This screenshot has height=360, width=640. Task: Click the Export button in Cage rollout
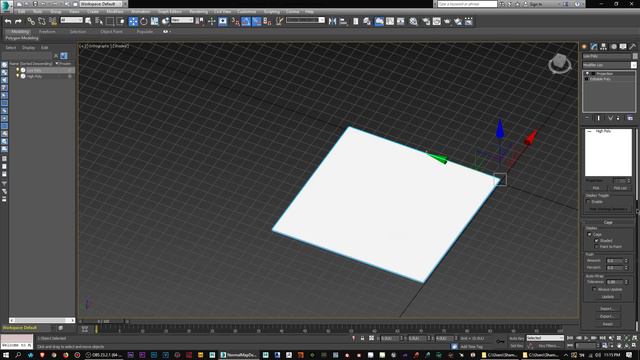607,316
